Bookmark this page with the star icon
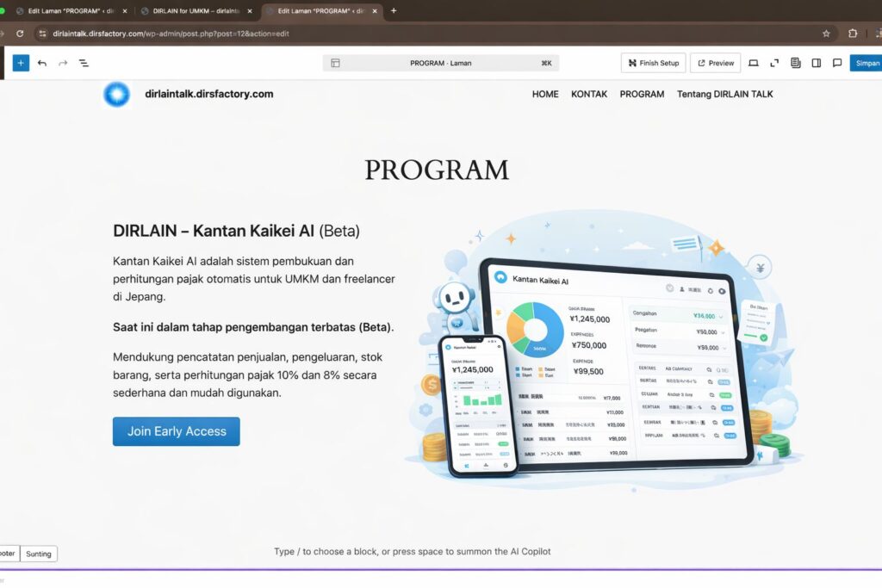Viewport: 882px width, 588px height. (826, 34)
